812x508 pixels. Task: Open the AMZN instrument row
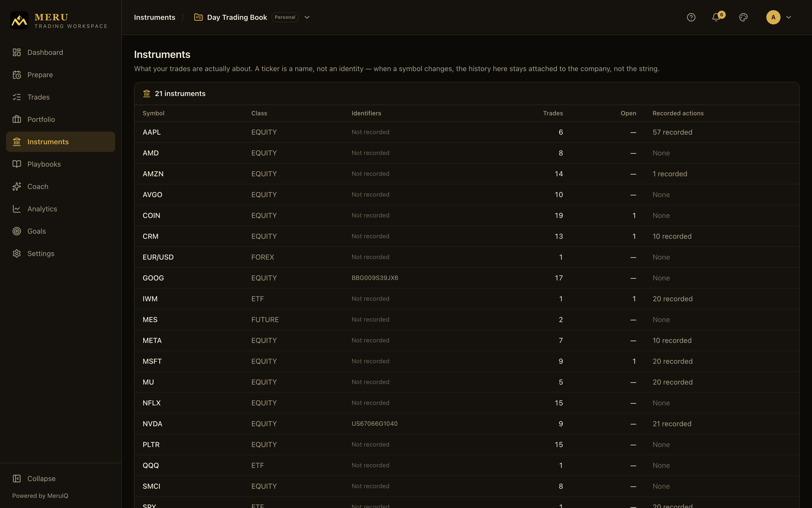click(467, 174)
